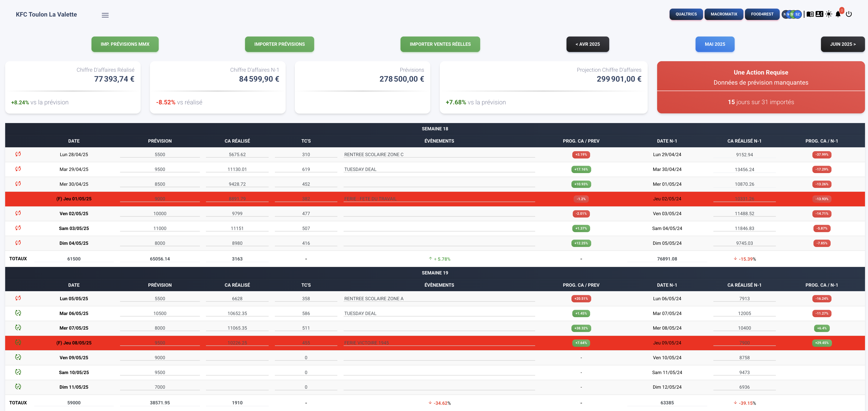Click the sync status icon for Lun 05/05/25

click(x=18, y=298)
